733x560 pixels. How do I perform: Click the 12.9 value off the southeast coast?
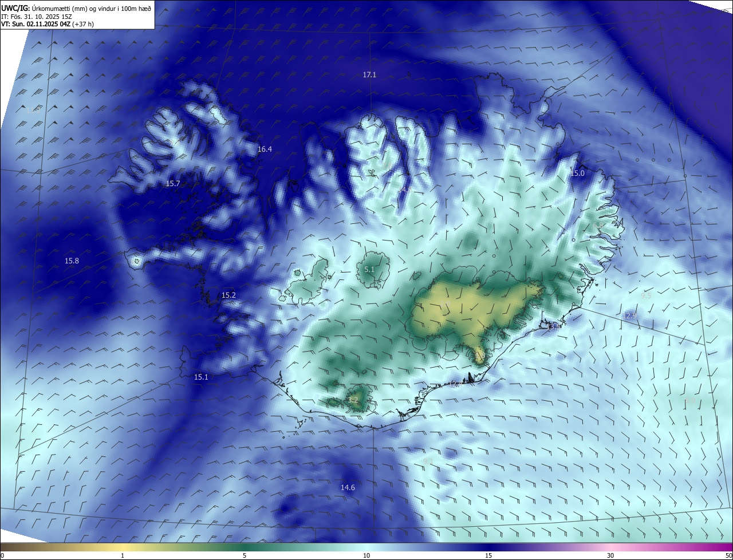630,316
